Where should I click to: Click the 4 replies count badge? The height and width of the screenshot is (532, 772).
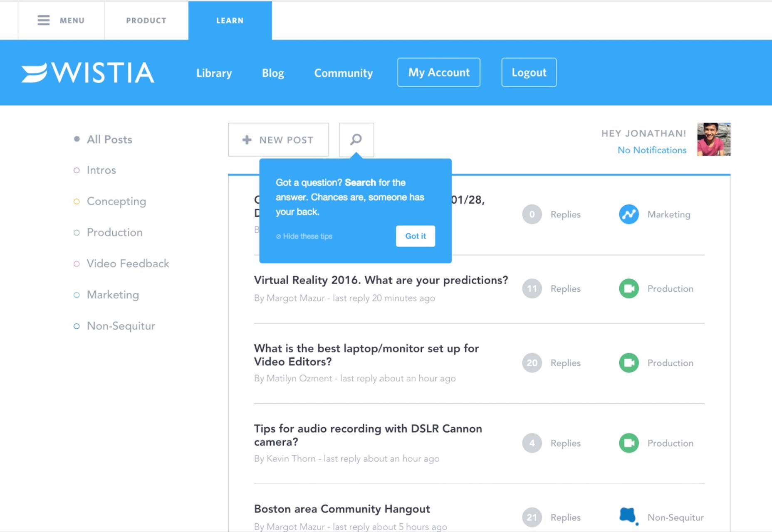532,443
